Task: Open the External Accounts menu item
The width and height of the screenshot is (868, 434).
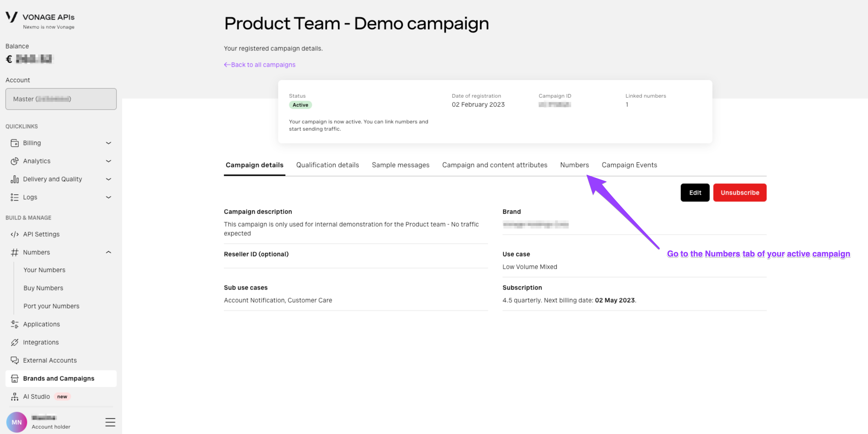Action: tap(61, 361)
